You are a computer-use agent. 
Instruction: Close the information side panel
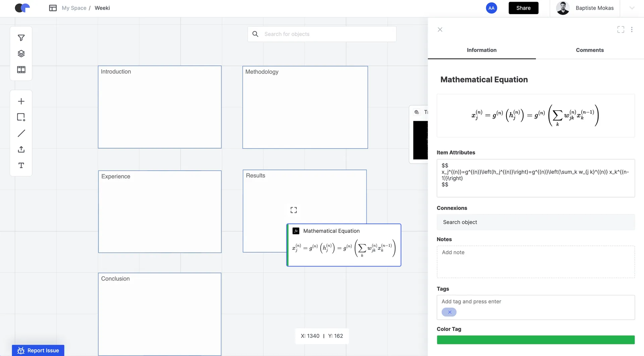(440, 29)
